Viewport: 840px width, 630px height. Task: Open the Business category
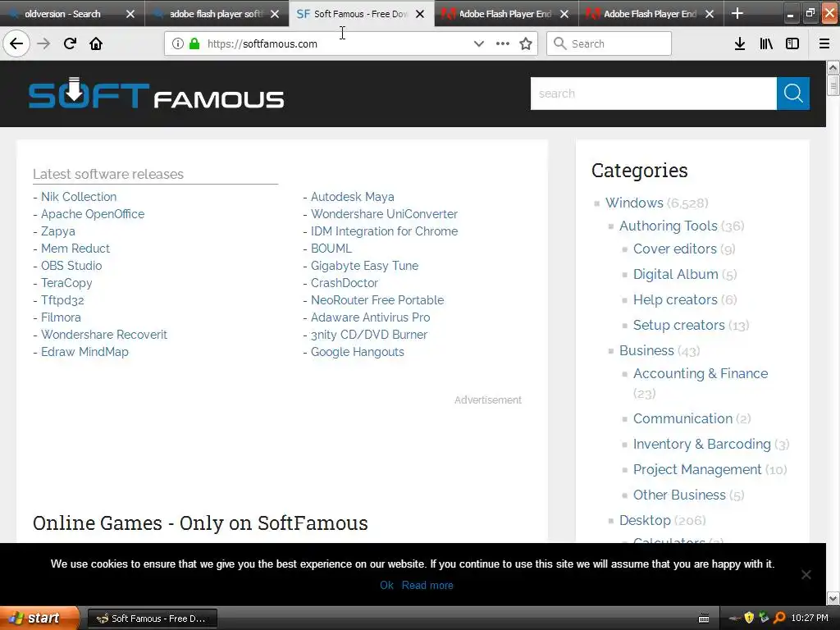(x=646, y=350)
